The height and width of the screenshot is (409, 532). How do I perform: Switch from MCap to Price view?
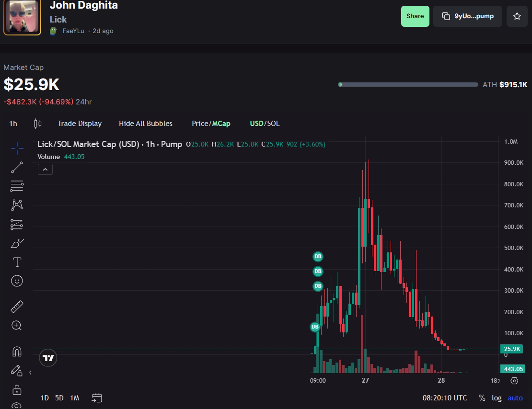(x=199, y=123)
